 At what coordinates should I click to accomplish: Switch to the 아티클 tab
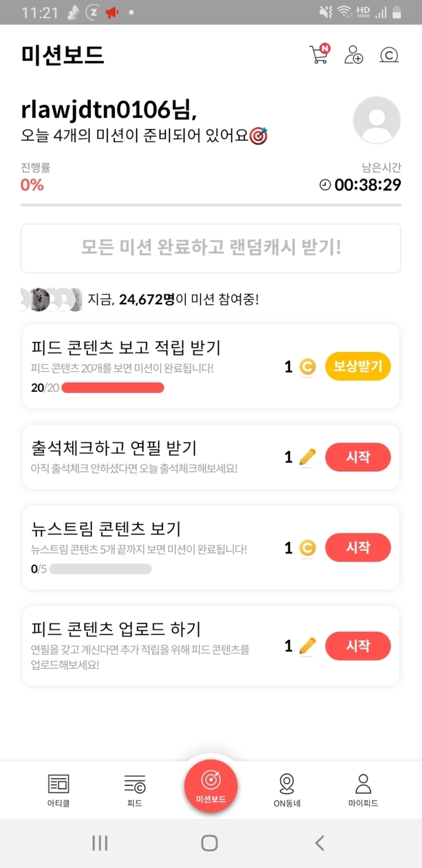tap(58, 790)
